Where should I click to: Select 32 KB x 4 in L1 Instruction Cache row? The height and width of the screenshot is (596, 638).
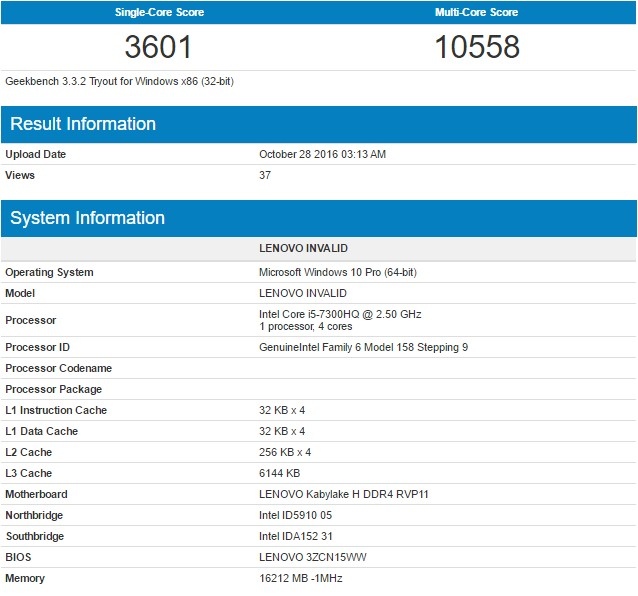click(x=282, y=410)
